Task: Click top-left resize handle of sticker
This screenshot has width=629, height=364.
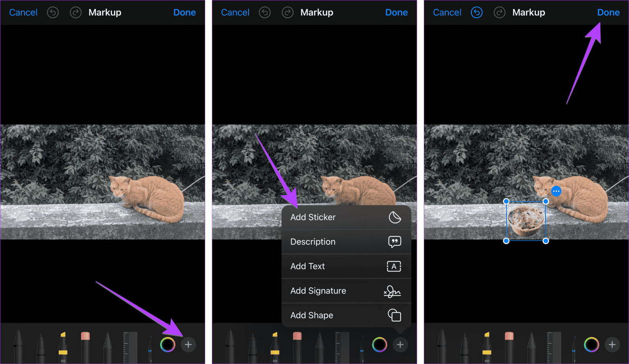Action: [506, 202]
